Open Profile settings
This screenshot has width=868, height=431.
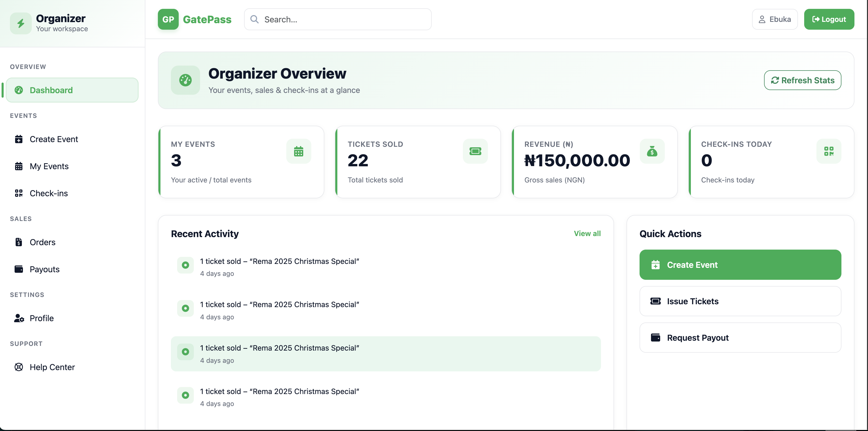pos(41,318)
